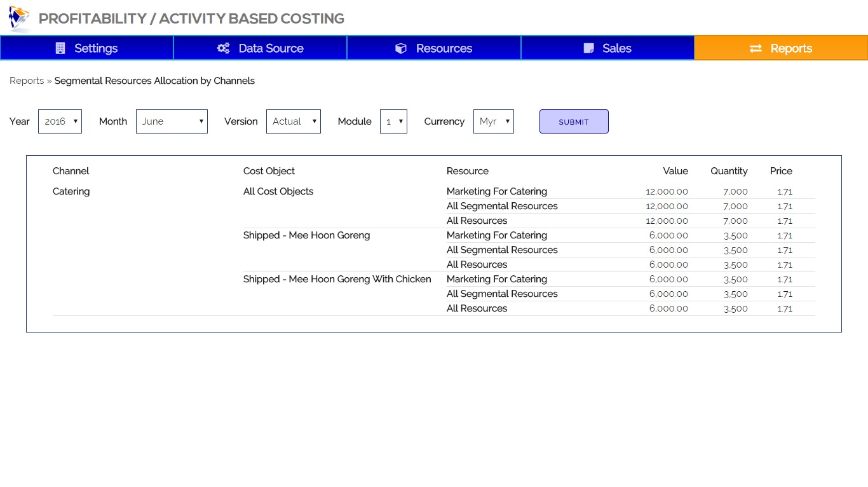Click the Currency label

(444, 121)
